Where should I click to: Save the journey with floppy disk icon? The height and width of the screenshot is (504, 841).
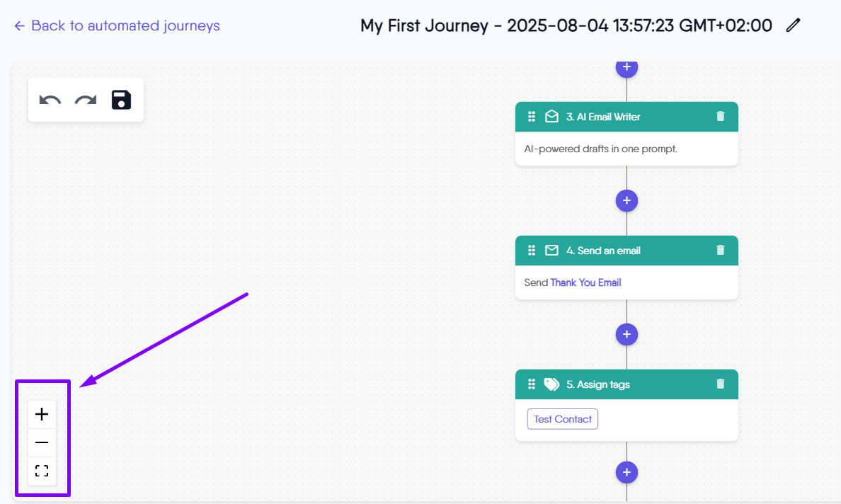pyautogui.click(x=122, y=100)
